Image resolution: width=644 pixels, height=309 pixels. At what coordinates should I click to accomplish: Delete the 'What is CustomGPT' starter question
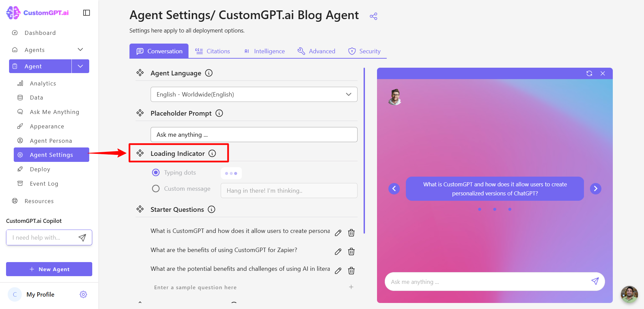[x=351, y=233]
